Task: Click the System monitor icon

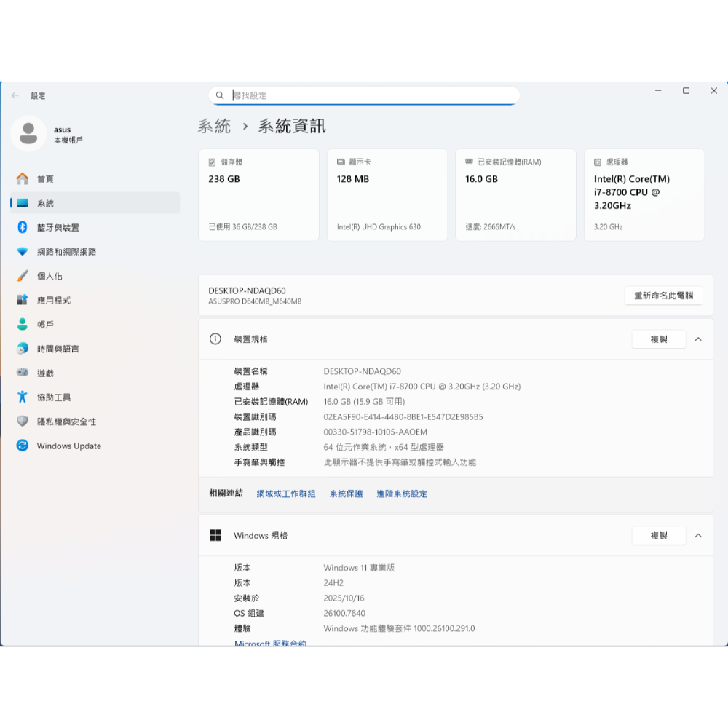Action: 23,203
